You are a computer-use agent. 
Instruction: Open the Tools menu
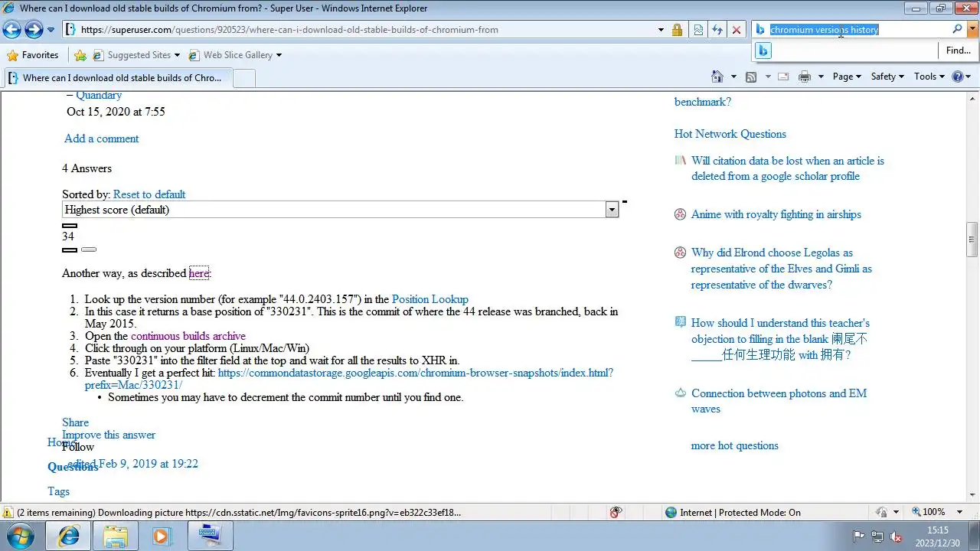[x=929, y=77]
